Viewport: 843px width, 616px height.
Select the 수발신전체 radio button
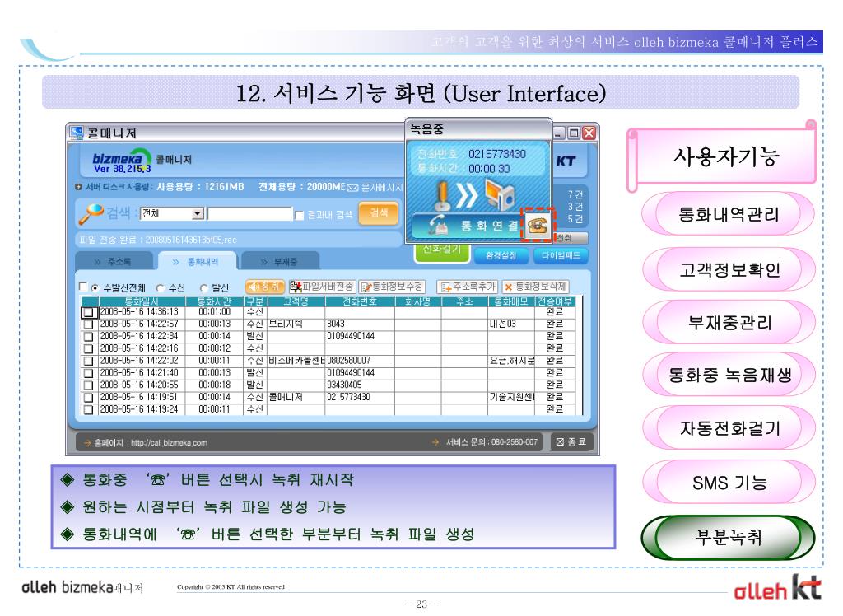point(95,288)
